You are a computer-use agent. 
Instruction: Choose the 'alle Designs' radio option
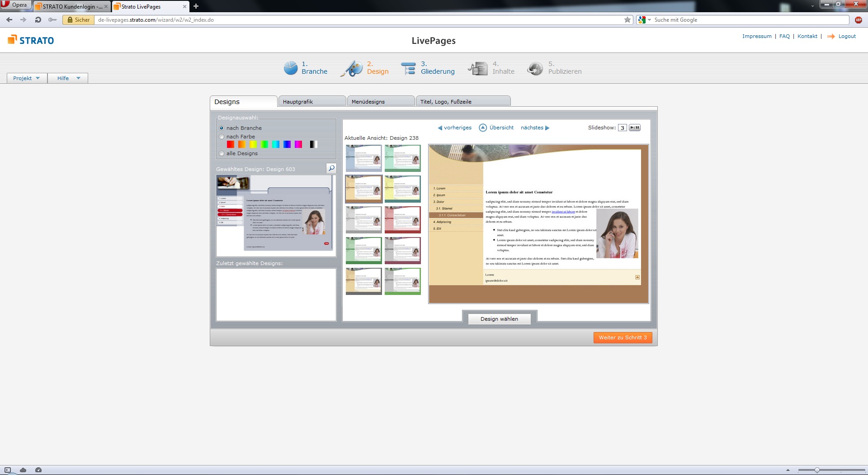[x=222, y=153]
